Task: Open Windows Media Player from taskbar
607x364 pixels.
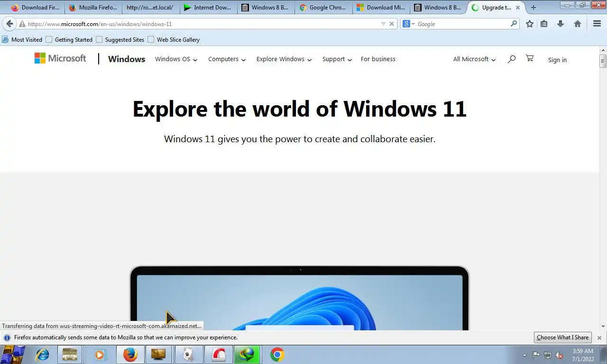Action: (100, 355)
